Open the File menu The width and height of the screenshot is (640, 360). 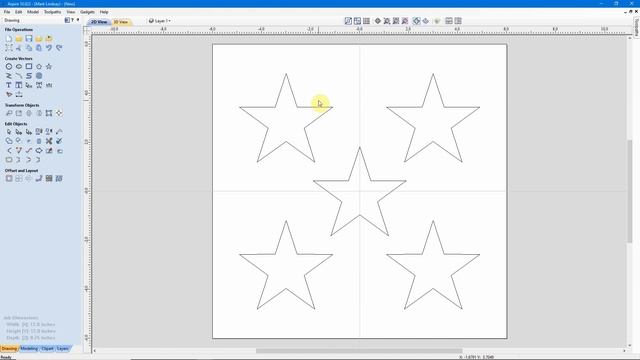(7, 12)
